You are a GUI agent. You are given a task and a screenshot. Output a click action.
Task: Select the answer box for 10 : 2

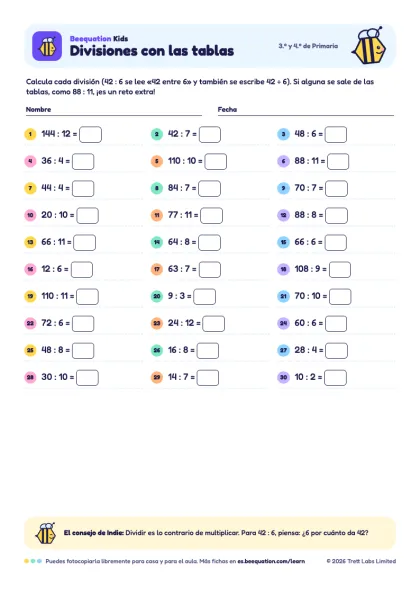pyautogui.click(x=335, y=378)
